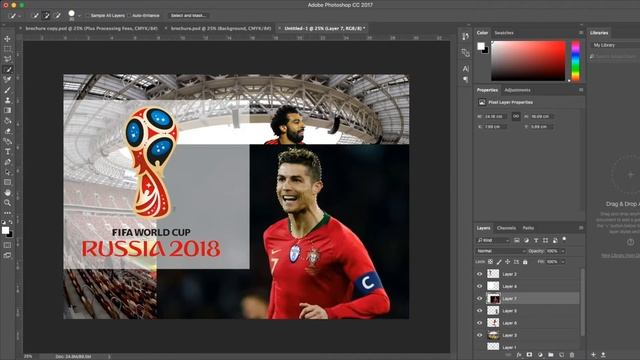The width and height of the screenshot is (640, 360).
Task: Select the Quick Selection tool in the toolbar
Action: (7, 69)
